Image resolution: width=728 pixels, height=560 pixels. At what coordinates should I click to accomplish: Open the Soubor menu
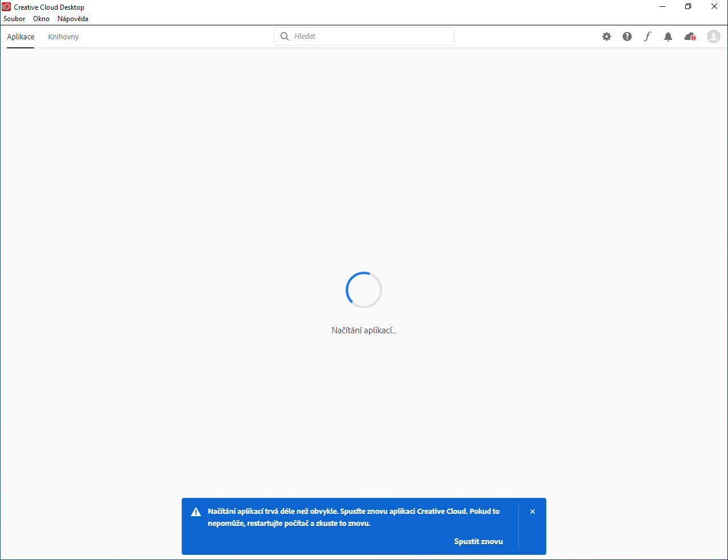click(x=14, y=19)
